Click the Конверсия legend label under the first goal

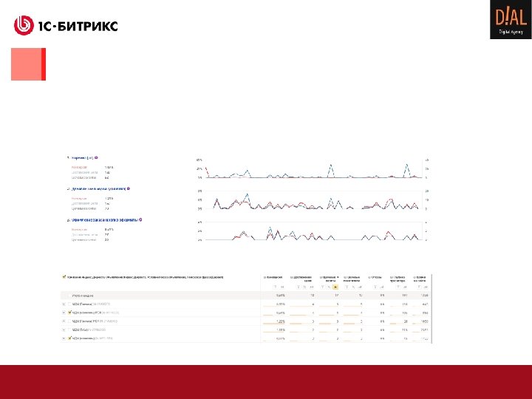pos(79,167)
